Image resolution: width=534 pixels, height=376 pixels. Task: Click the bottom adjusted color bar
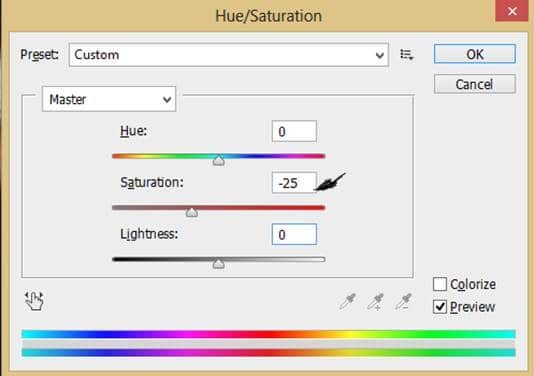tap(268, 352)
